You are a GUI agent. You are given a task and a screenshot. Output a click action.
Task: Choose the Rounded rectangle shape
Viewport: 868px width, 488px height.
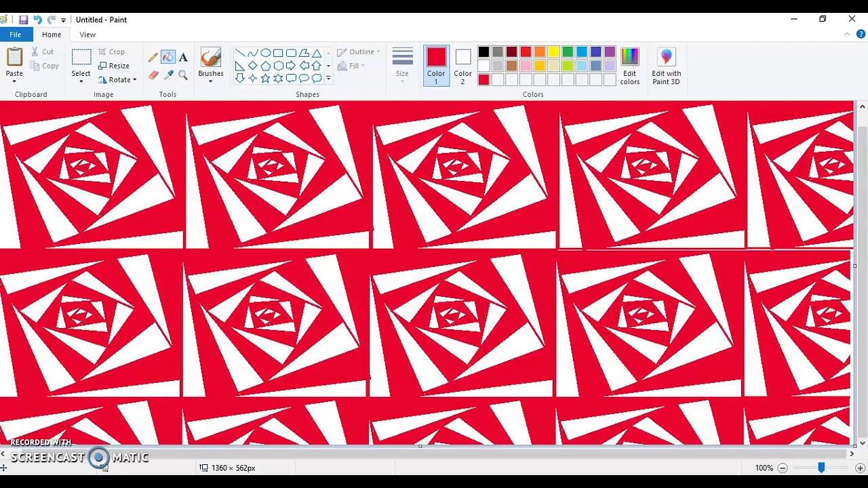click(291, 53)
